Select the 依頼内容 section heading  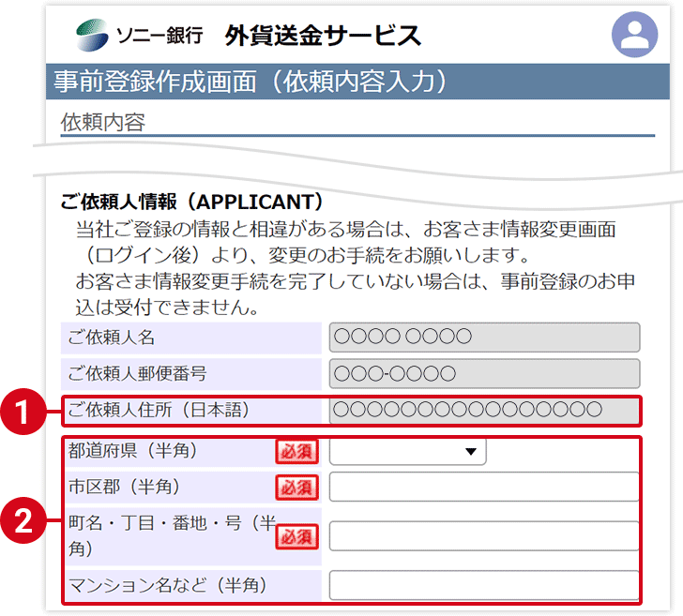pos(103,122)
